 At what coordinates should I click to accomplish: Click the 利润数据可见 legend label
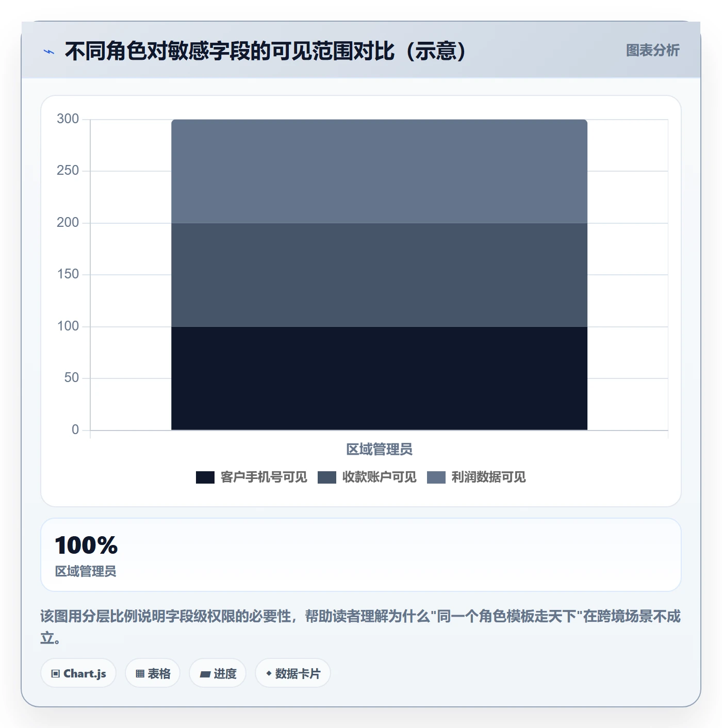pos(488,477)
